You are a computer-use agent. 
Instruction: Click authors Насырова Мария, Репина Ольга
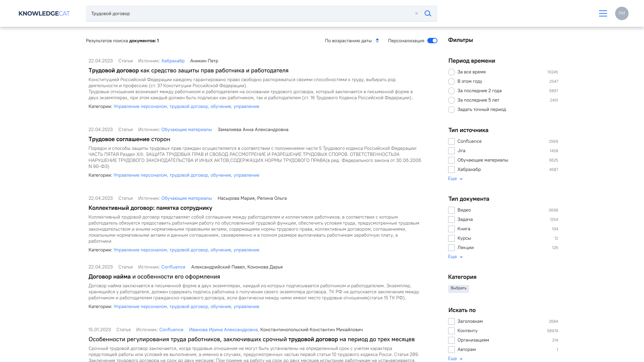[252, 198]
